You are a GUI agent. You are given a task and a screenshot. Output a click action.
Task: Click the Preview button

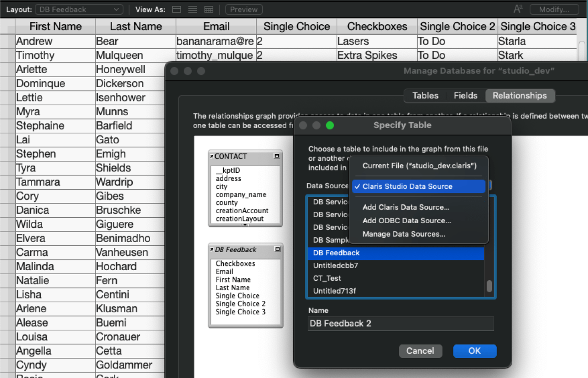click(244, 9)
